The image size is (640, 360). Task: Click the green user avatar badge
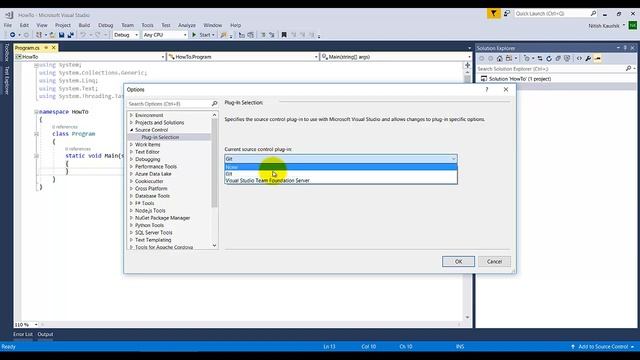click(x=632, y=25)
